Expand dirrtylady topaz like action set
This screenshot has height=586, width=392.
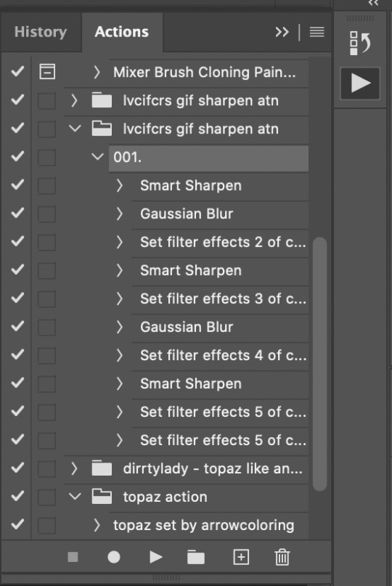[x=74, y=468]
